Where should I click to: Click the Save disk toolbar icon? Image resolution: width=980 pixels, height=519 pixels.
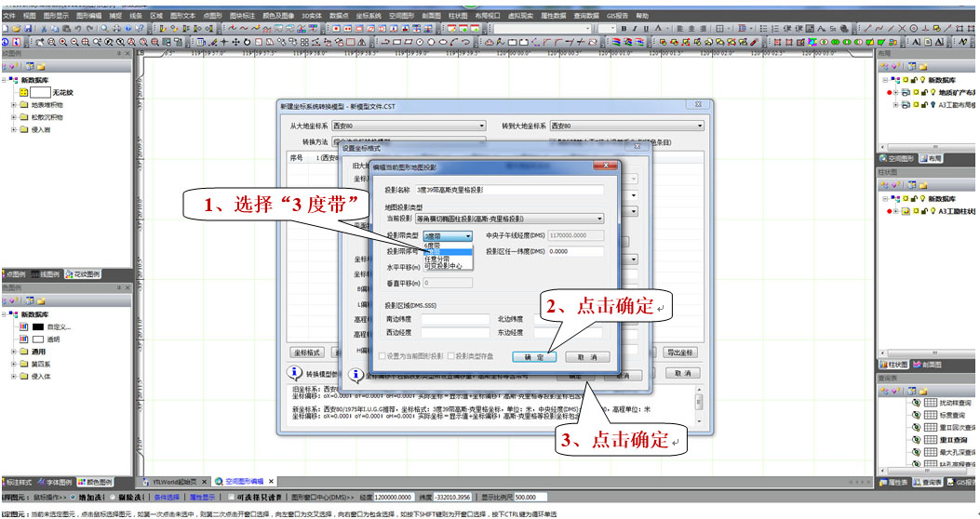click(x=28, y=29)
